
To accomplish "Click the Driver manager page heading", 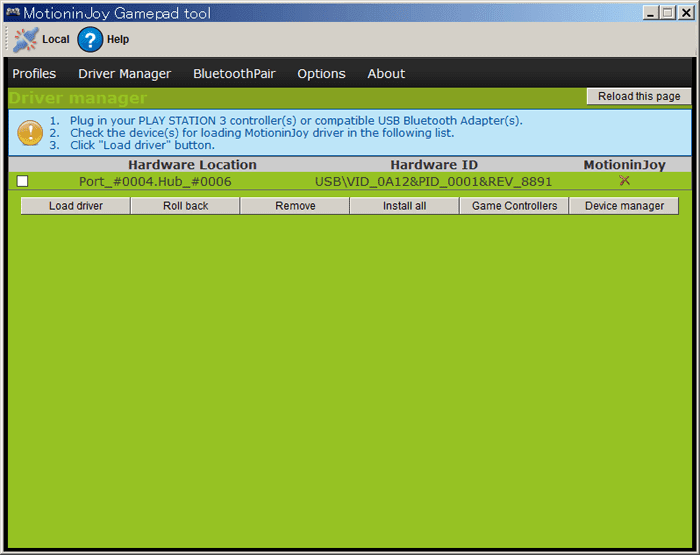I will pyautogui.click(x=78, y=98).
